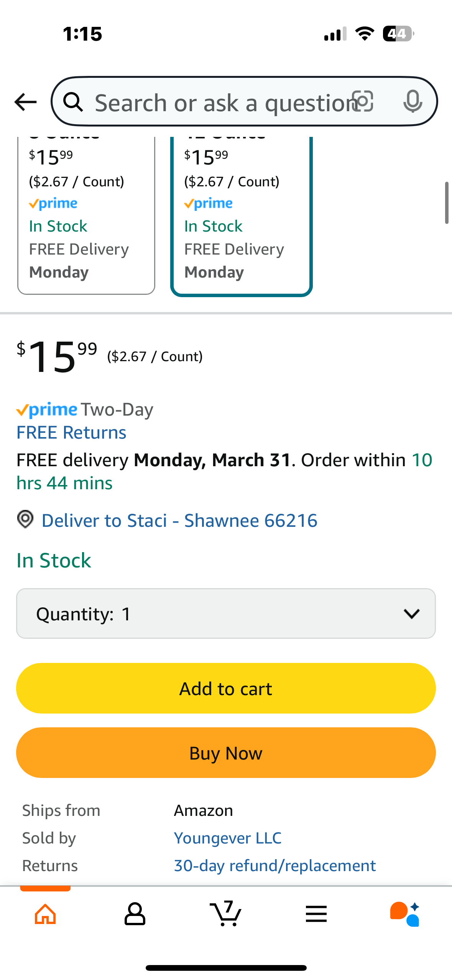Open the Quantity dropdown
This screenshot has width=452, height=980.
(226, 613)
